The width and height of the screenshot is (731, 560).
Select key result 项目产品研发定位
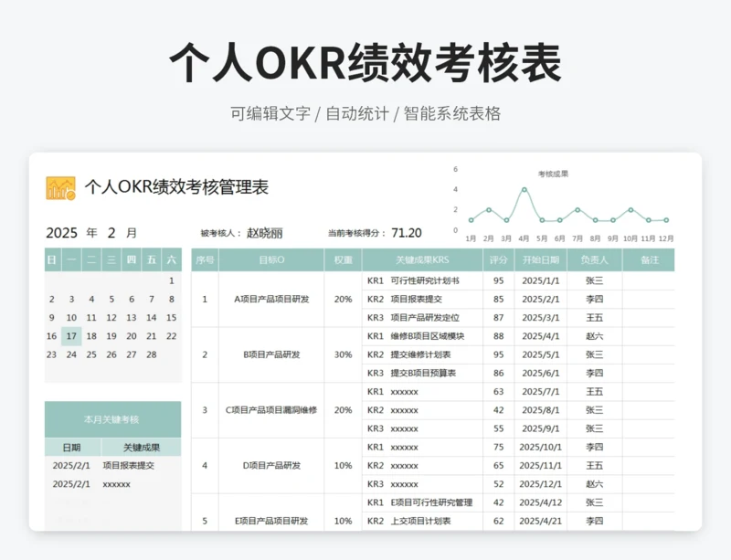coord(425,318)
